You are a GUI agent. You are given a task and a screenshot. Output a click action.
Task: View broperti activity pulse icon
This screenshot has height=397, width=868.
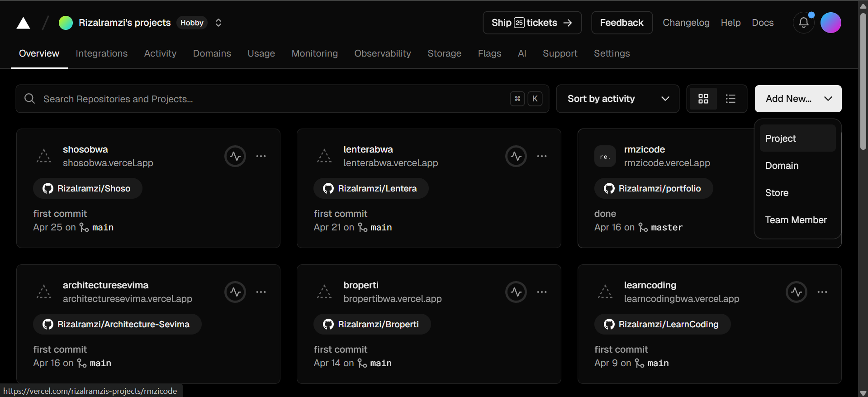click(x=516, y=292)
